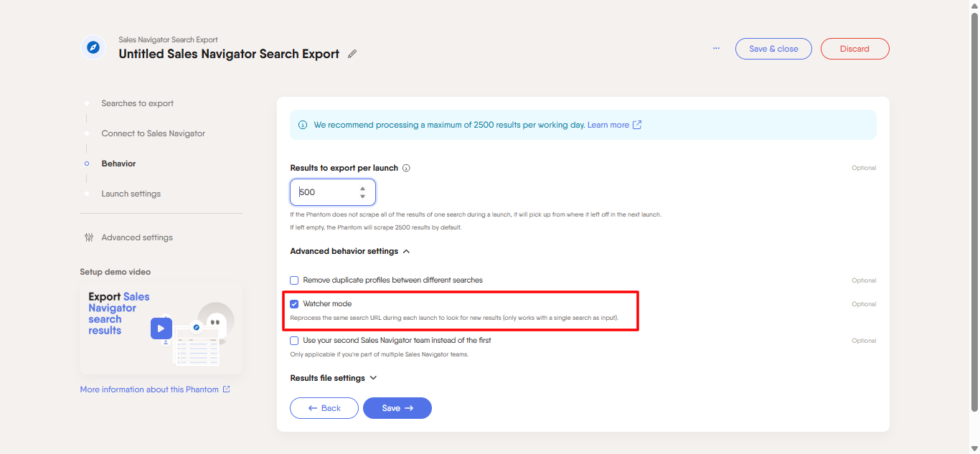Enable Remove duplicate profiles between different searches
This screenshot has width=980, height=454.
293,280
